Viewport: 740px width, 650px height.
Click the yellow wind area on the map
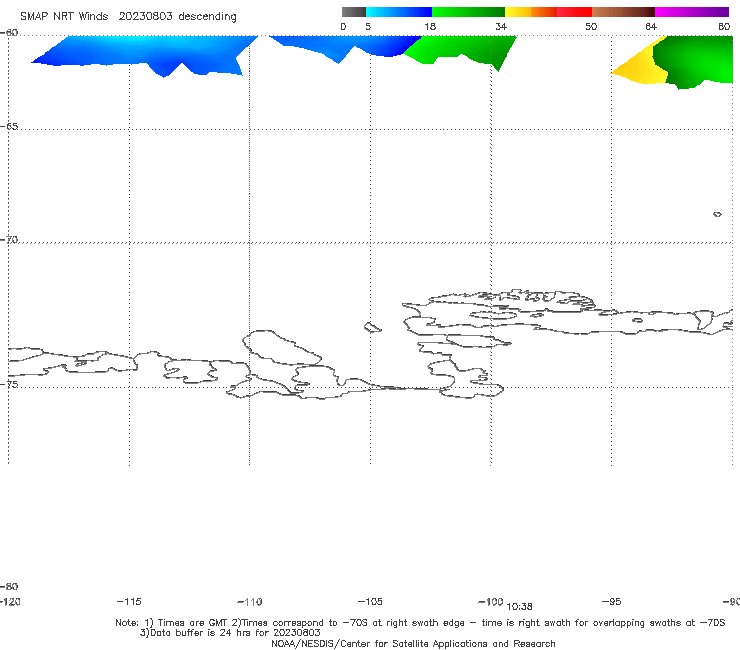pos(639,66)
